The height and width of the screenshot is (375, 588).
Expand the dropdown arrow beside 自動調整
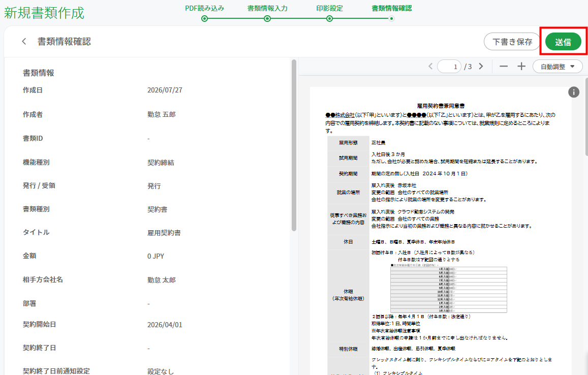pyautogui.click(x=572, y=67)
